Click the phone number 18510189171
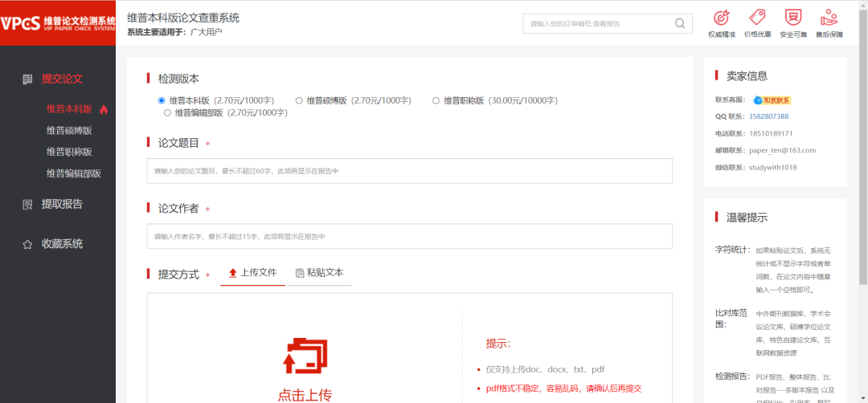The image size is (868, 403). pyautogui.click(x=771, y=134)
